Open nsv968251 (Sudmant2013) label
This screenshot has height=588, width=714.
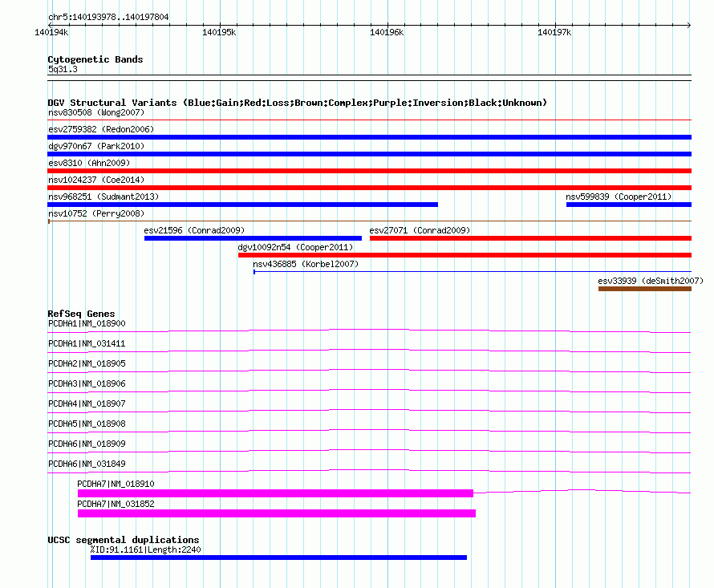click(103, 197)
